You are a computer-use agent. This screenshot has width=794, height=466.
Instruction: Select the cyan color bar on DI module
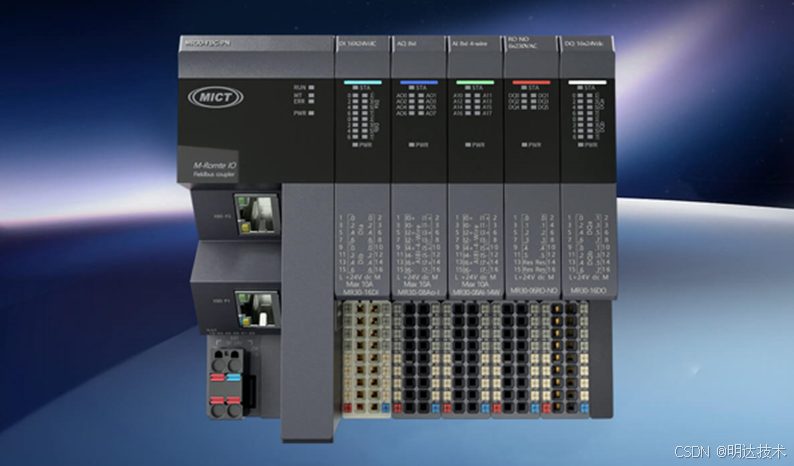tap(363, 82)
